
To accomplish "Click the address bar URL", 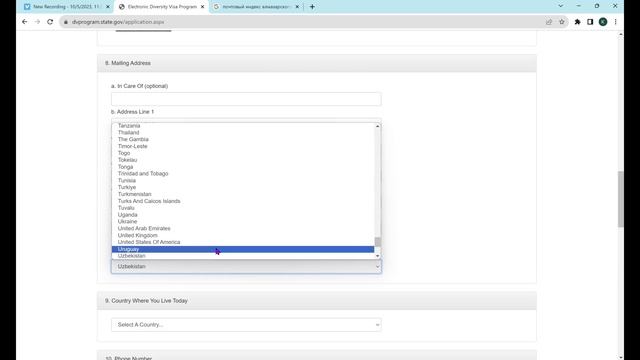I will [x=118, y=22].
